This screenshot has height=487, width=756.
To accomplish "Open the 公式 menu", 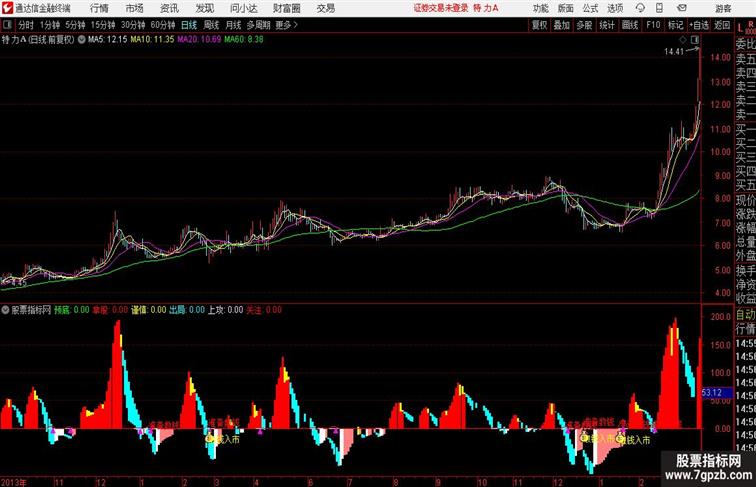I will (590, 8).
